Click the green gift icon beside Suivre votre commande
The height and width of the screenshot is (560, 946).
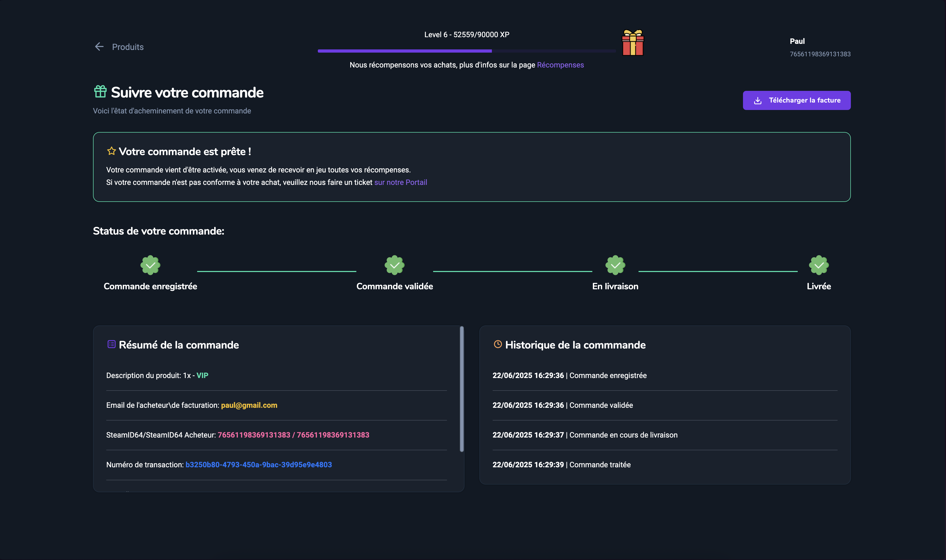(x=100, y=92)
